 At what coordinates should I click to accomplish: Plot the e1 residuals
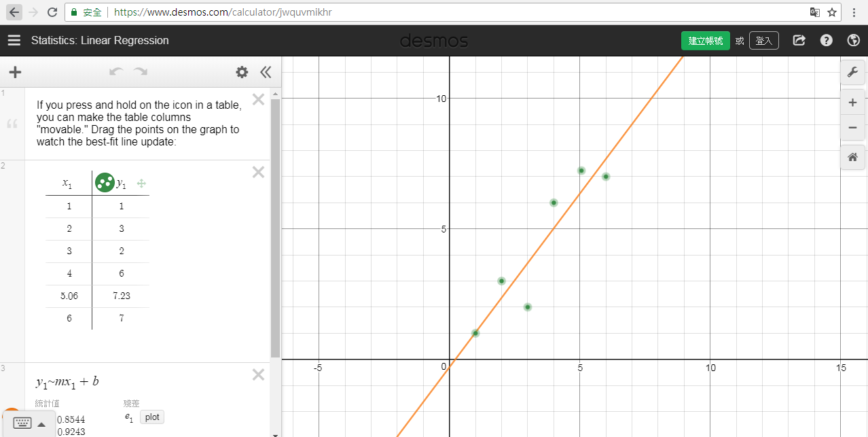point(152,417)
